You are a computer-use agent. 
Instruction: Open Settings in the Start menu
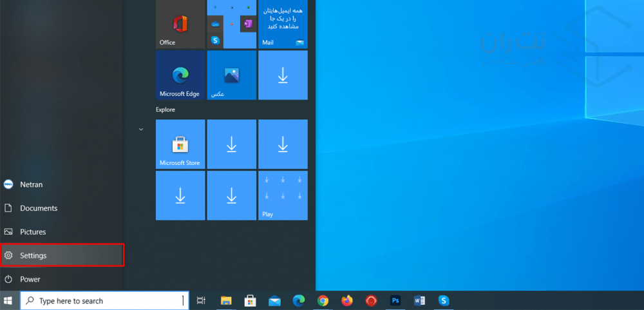coord(62,255)
